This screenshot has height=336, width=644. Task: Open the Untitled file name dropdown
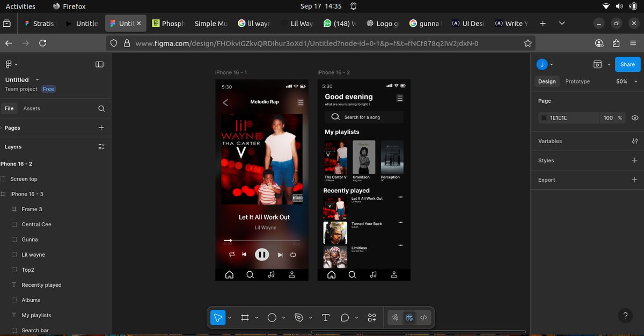pos(38,80)
